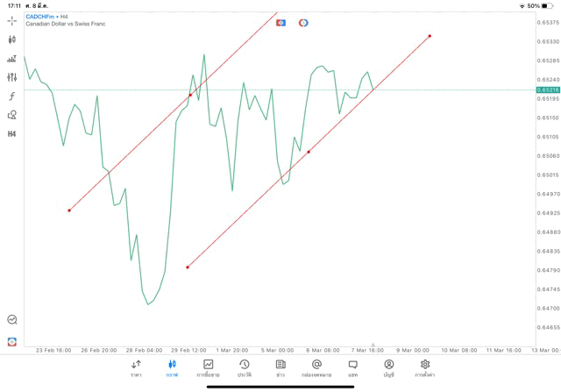Open the H4 timeframe selector
Screen dimensions: 561x392
11,134
